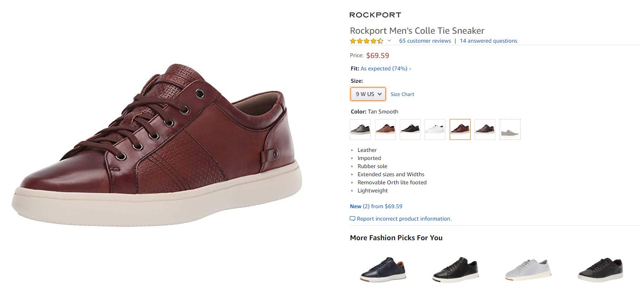Image resolution: width=644 pixels, height=288 pixels.
Task: View the Size Chart
Action: pyautogui.click(x=402, y=94)
